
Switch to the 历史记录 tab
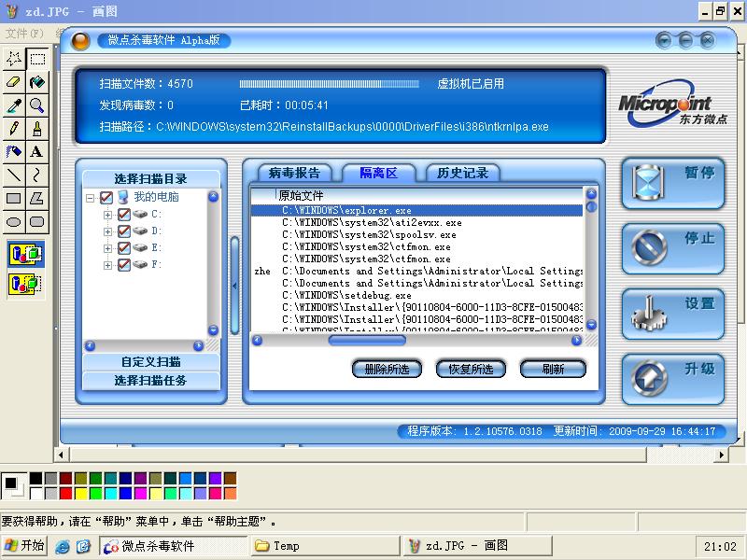pyautogui.click(x=462, y=173)
